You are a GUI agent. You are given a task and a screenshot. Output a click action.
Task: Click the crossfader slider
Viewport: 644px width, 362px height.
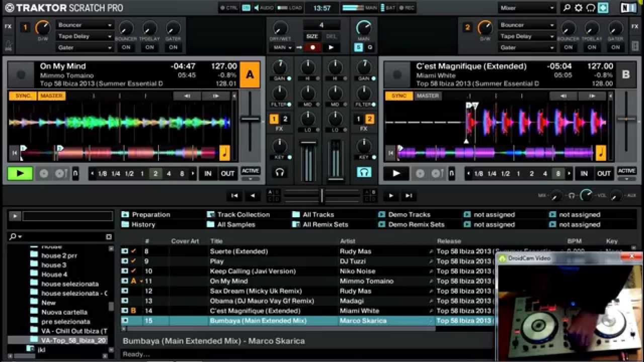click(322, 196)
